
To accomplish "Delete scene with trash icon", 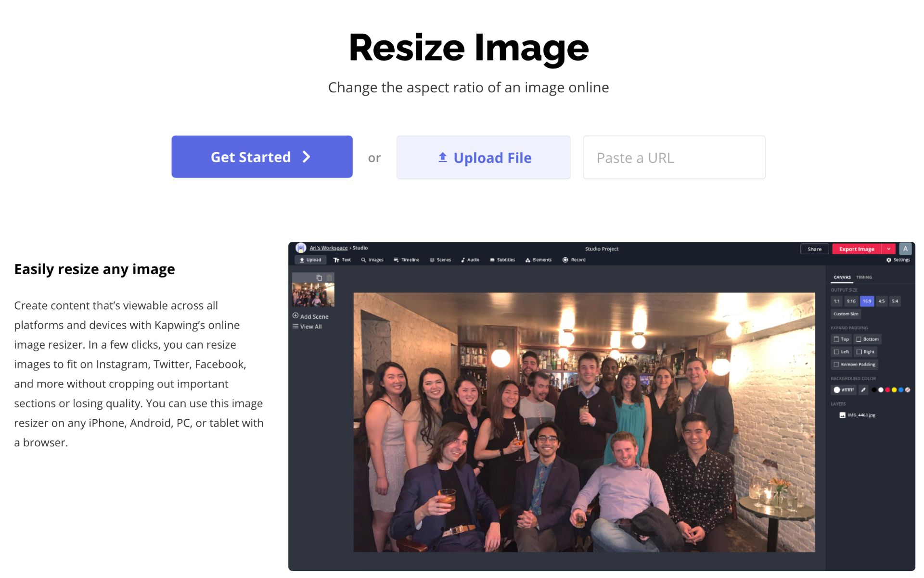I will click(329, 278).
